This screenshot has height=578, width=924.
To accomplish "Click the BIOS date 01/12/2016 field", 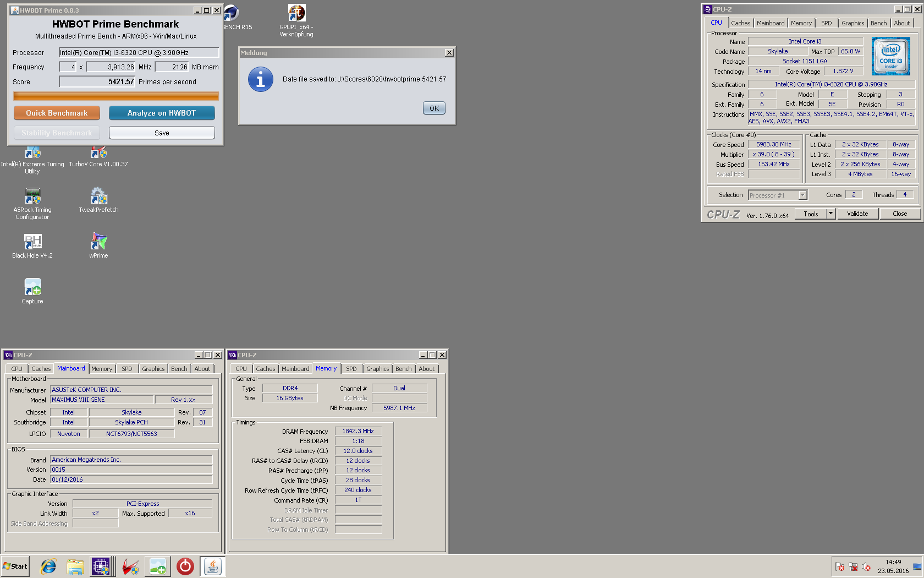I will click(x=131, y=479).
